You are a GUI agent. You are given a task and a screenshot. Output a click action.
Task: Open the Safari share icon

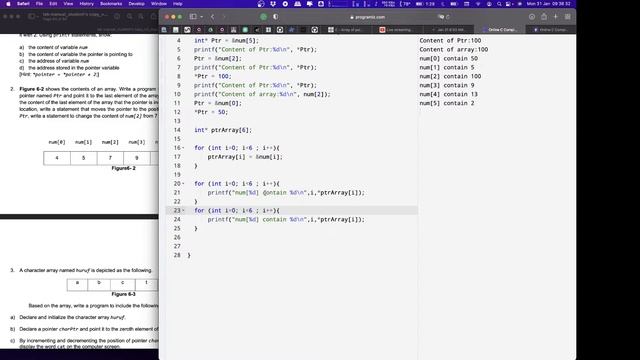[x=544, y=16]
